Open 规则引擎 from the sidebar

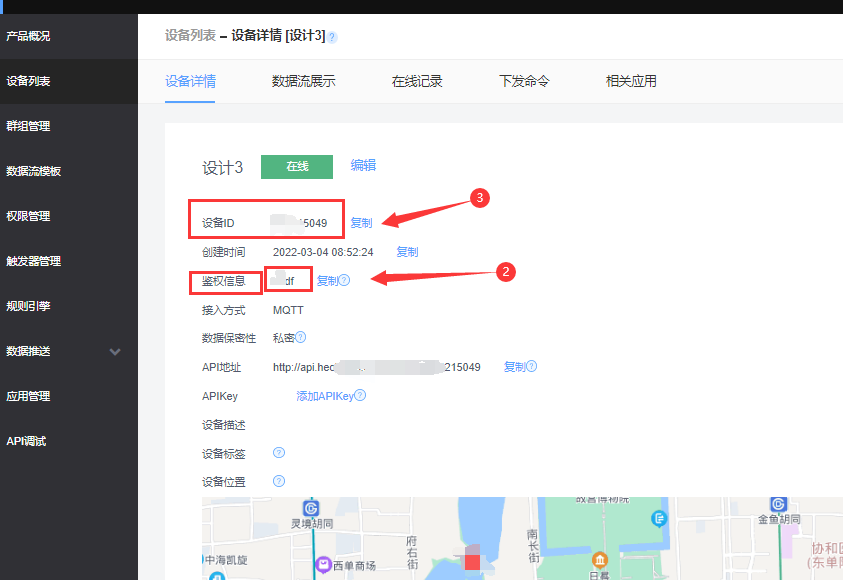(30, 306)
